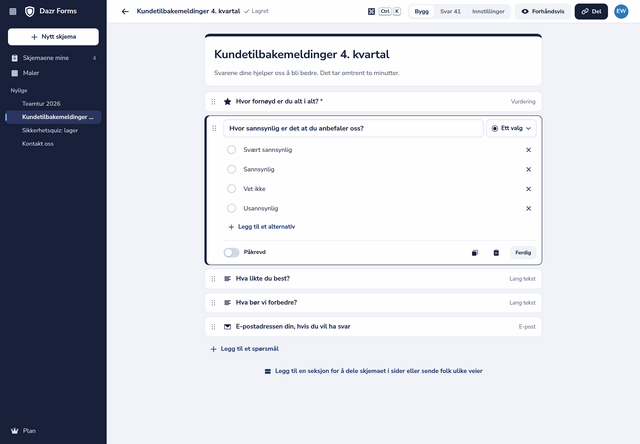640x444 pixels.
Task: Grab the drag handle of Hva bør vi forbedre
Action: coord(213,303)
